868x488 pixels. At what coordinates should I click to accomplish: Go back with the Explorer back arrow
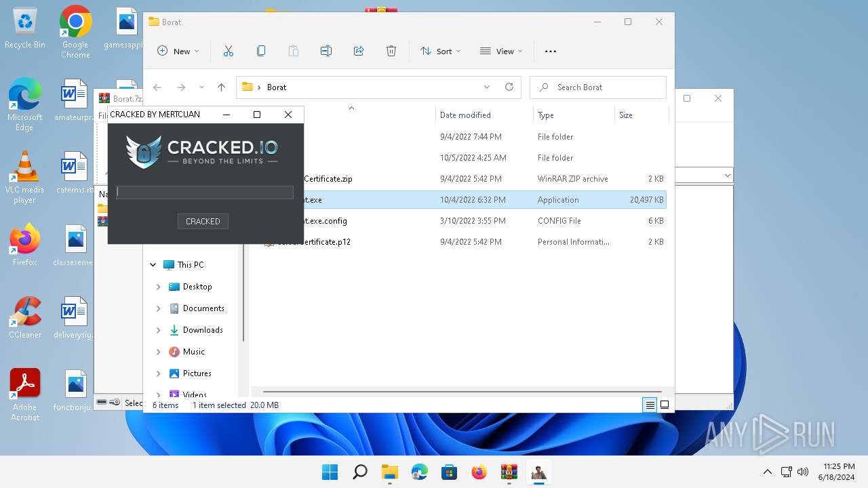click(157, 87)
